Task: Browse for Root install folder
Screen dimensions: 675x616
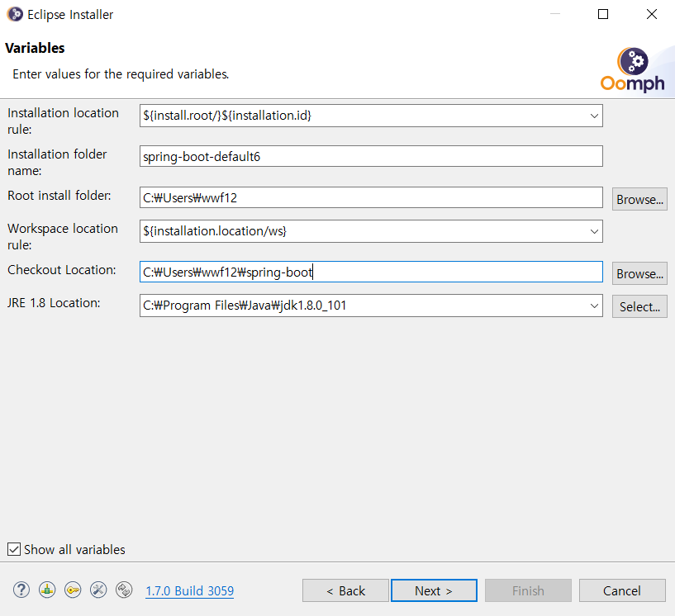Action: tap(639, 199)
